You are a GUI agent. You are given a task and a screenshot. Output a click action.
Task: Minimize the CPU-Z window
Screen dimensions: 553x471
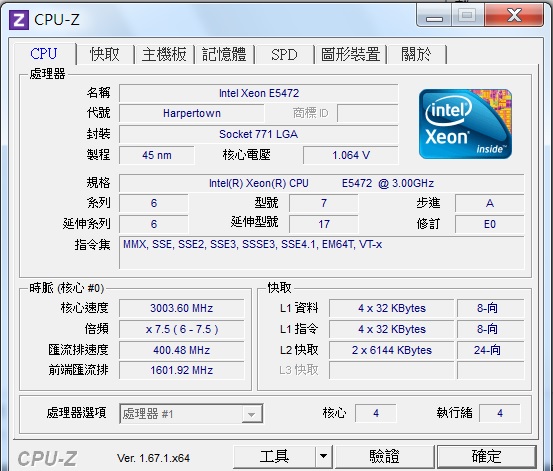434,15
